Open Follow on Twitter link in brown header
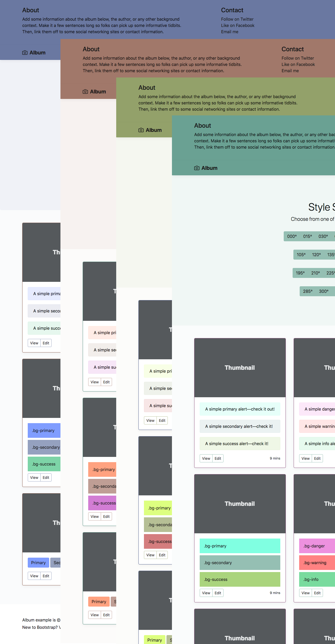335x644 pixels. (x=298, y=58)
